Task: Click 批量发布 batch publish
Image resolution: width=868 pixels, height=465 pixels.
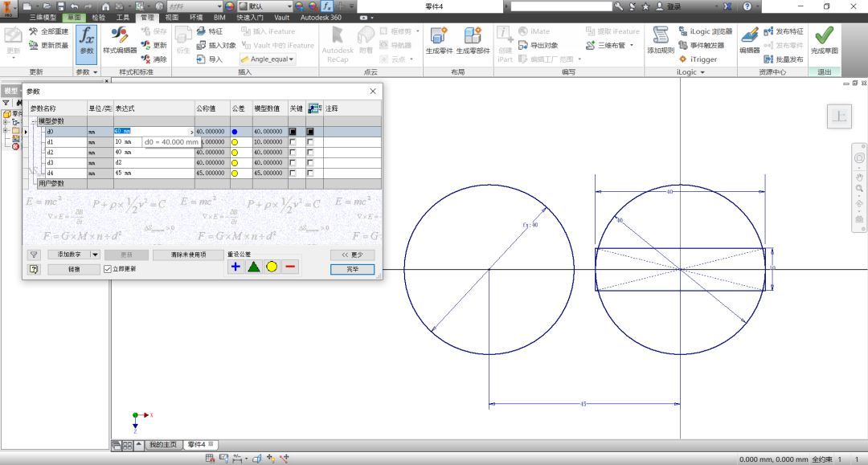Action: pyautogui.click(x=784, y=59)
